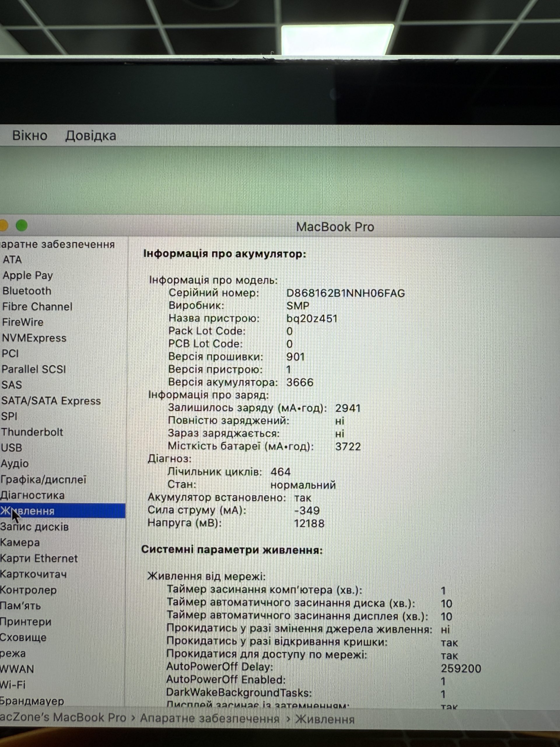Click the Системні параметри живлення heading
This screenshot has height=747, width=560.
pyautogui.click(x=232, y=550)
